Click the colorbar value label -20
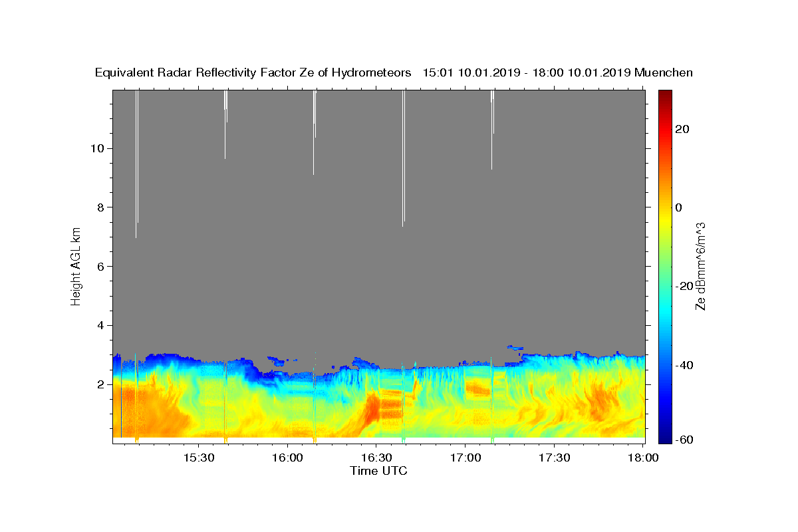Image resolution: width=798 pixels, height=532 pixels. pyautogui.click(x=683, y=286)
